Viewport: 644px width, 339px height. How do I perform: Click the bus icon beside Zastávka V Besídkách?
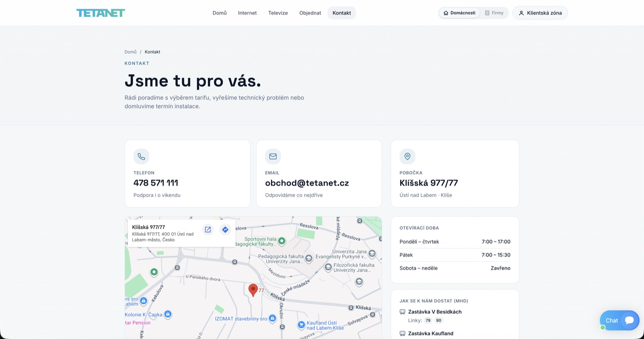[x=402, y=312]
